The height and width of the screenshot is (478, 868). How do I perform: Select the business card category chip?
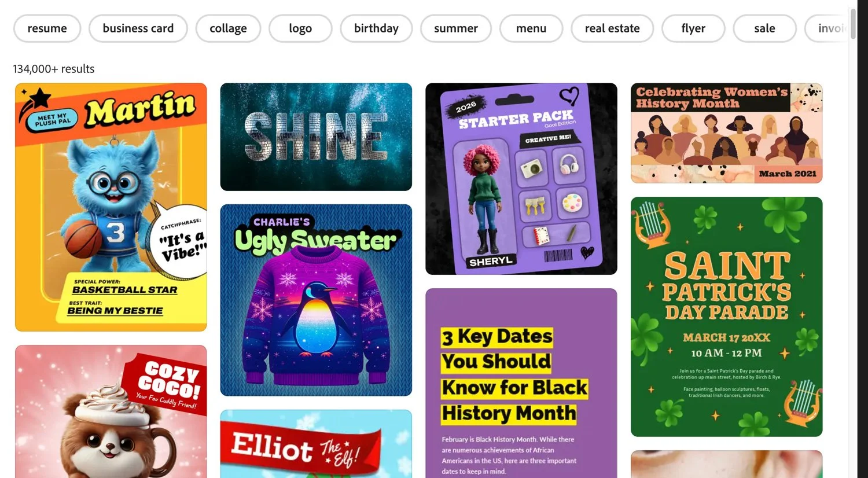(x=138, y=28)
